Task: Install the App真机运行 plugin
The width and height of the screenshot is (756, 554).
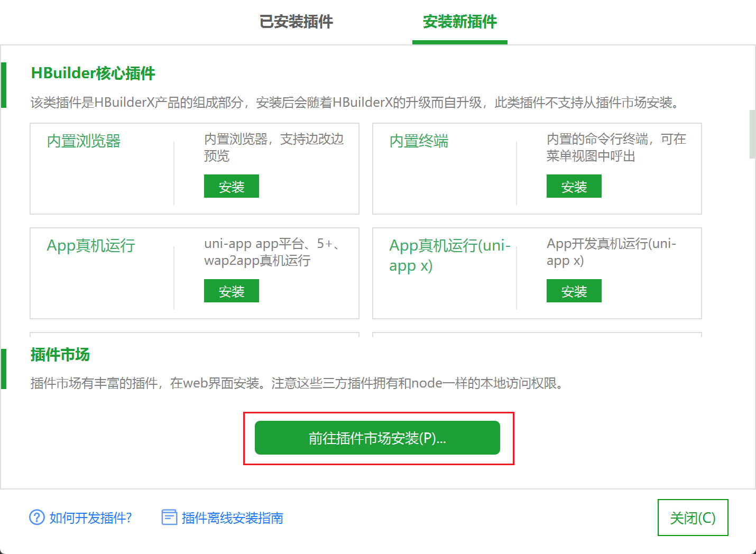Action: [231, 291]
